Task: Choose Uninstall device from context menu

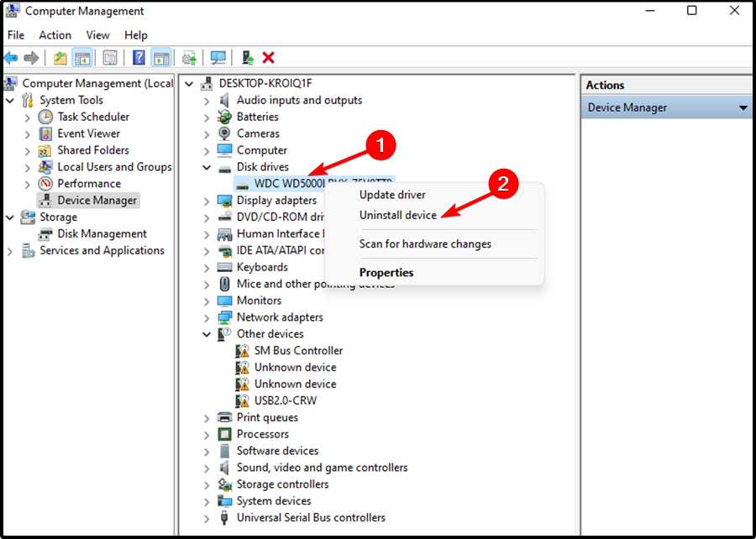Action: (x=398, y=215)
